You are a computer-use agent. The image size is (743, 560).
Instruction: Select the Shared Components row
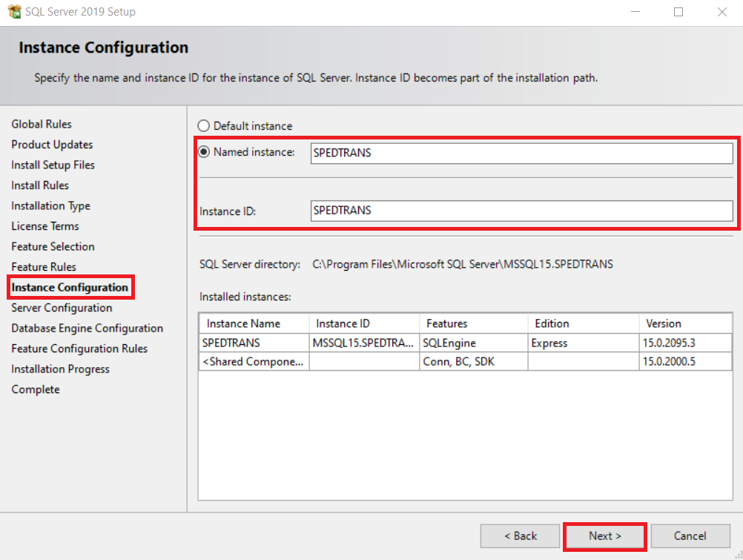466,361
